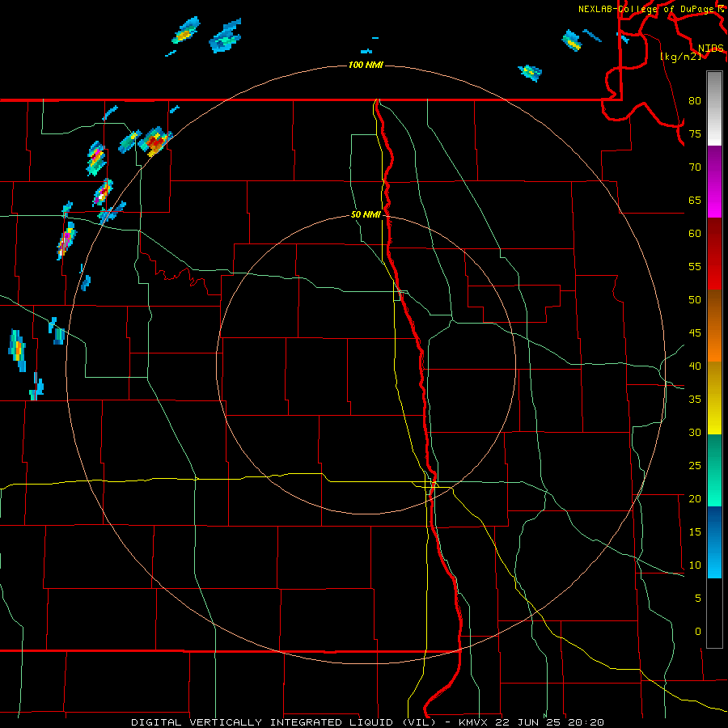Pick the red segment of the color bar

[x=714, y=253]
